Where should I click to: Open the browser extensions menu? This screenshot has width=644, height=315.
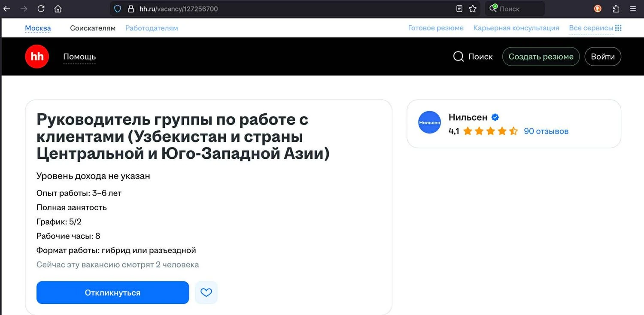616,9
